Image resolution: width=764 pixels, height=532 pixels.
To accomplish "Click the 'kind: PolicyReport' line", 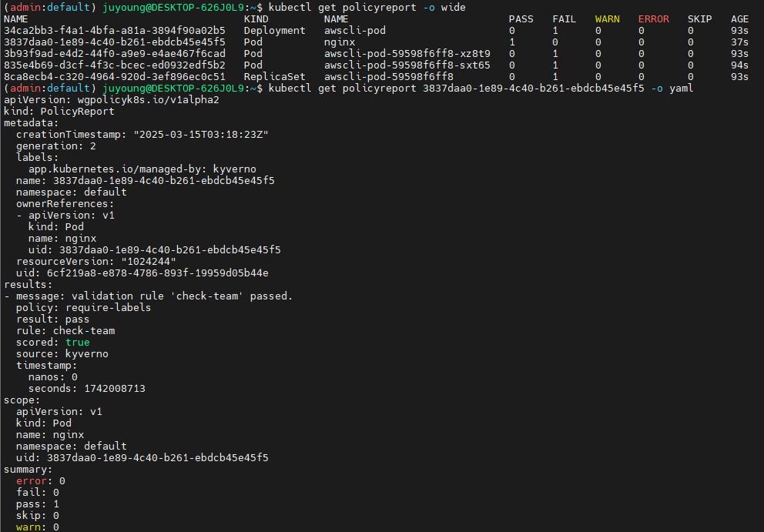I will pyautogui.click(x=59, y=112).
